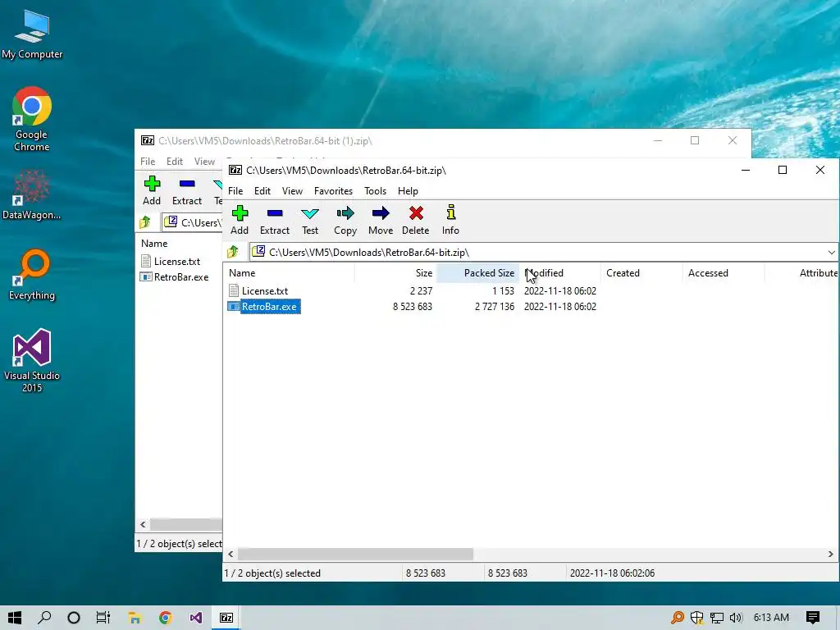Open the My Computer desktop icon
This screenshot has height=630, width=840.
pyautogui.click(x=32, y=34)
